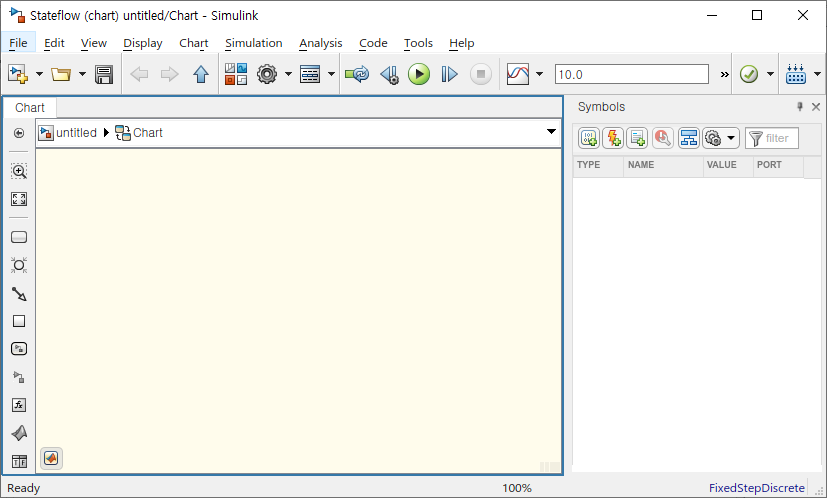Expand the Open folder dropdown arrow
The height and width of the screenshot is (498, 827).
coord(82,74)
